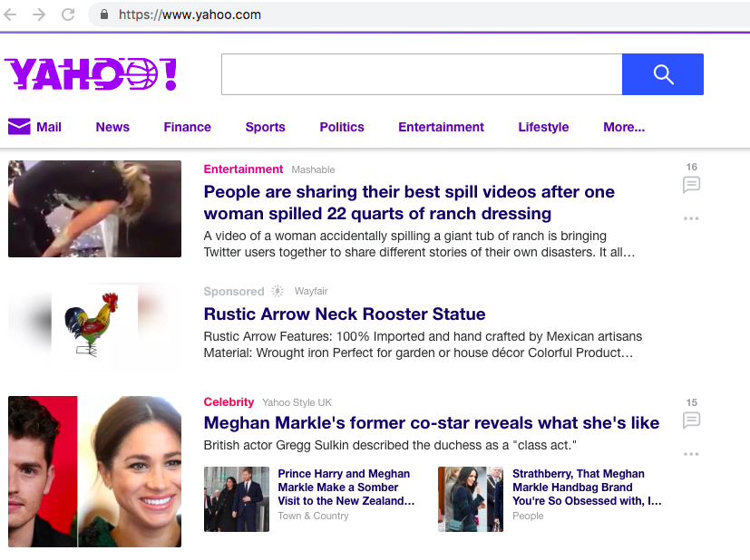Screen dimensions: 750x560
Task: Click inside the Yahoo search box
Action: 422,74
